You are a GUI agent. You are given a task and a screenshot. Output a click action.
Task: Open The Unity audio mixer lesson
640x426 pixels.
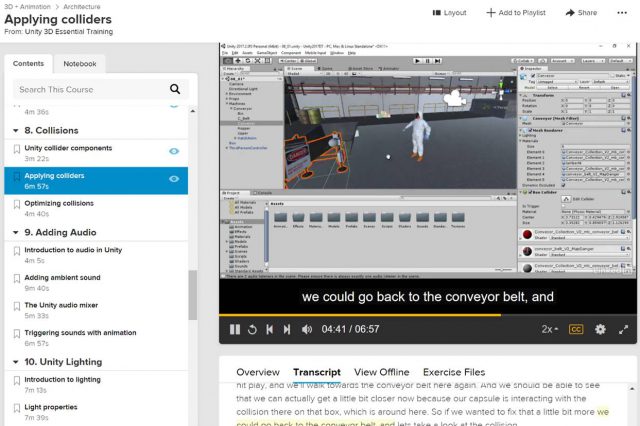pos(61,305)
